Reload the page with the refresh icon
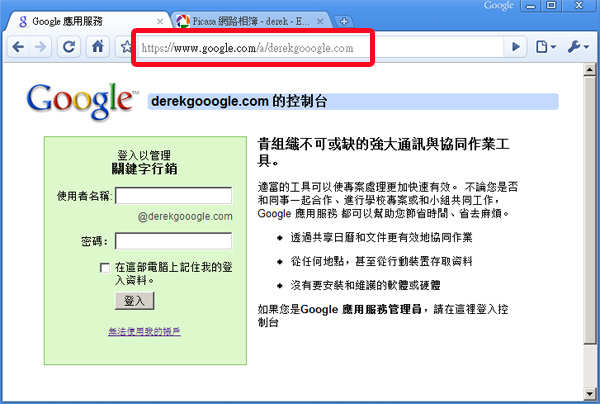The width and height of the screenshot is (600, 404). 68,47
